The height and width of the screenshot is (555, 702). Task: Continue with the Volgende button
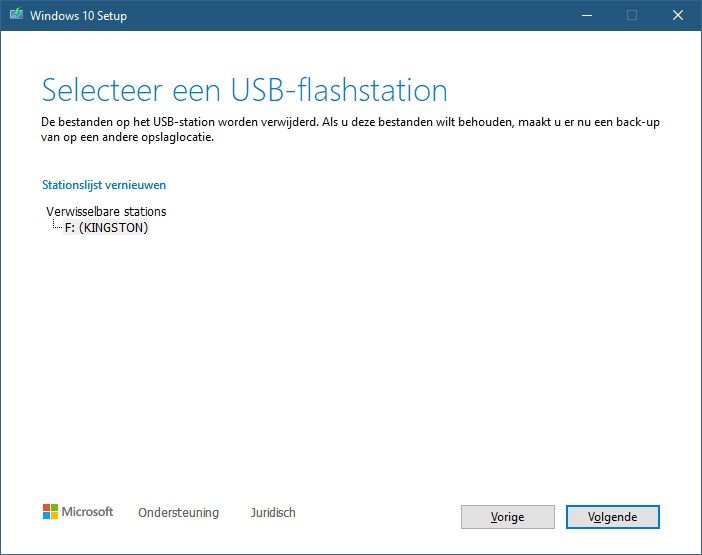coord(612,517)
